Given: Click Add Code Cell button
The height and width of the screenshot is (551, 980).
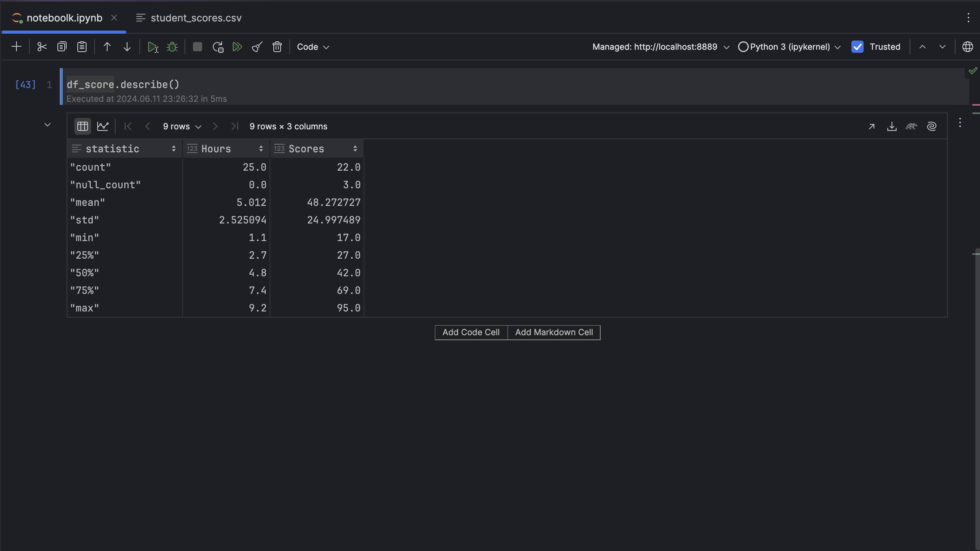Looking at the screenshot, I should pyautogui.click(x=470, y=333).
